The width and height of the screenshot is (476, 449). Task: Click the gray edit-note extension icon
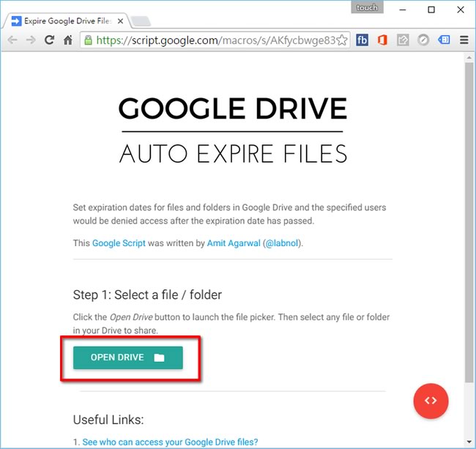(403, 40)
